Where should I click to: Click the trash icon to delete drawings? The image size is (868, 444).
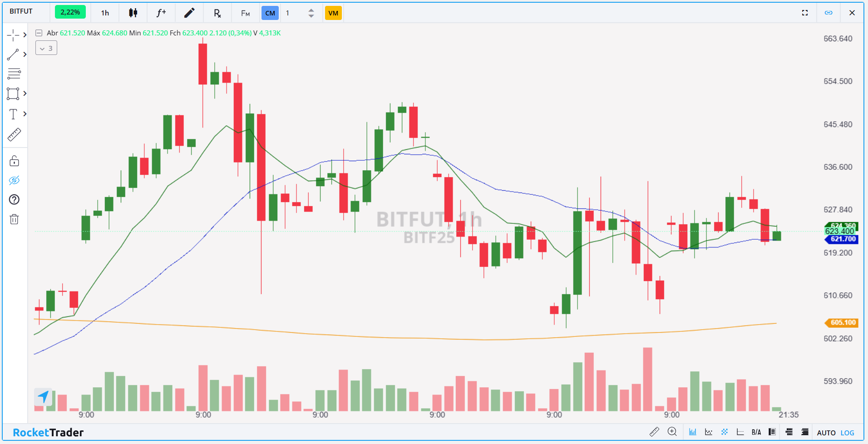click(14, 220)
